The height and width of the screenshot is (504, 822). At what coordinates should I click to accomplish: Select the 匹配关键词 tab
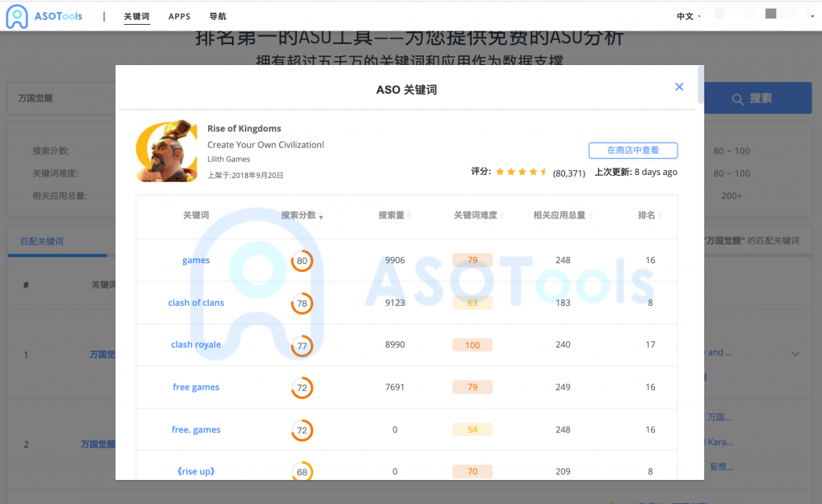pyautogui.click(x=42, y=242)
